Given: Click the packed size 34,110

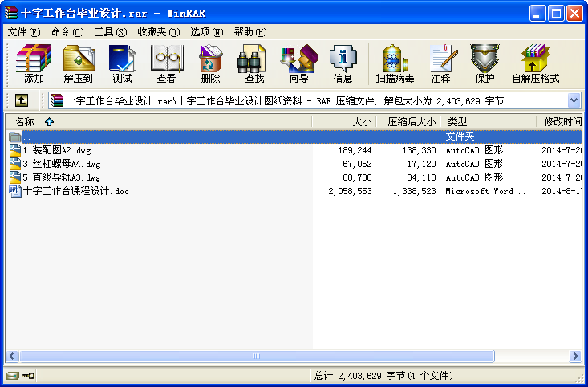Looking at the screenshot, I should pyautogui.click(x=421, y=177).
